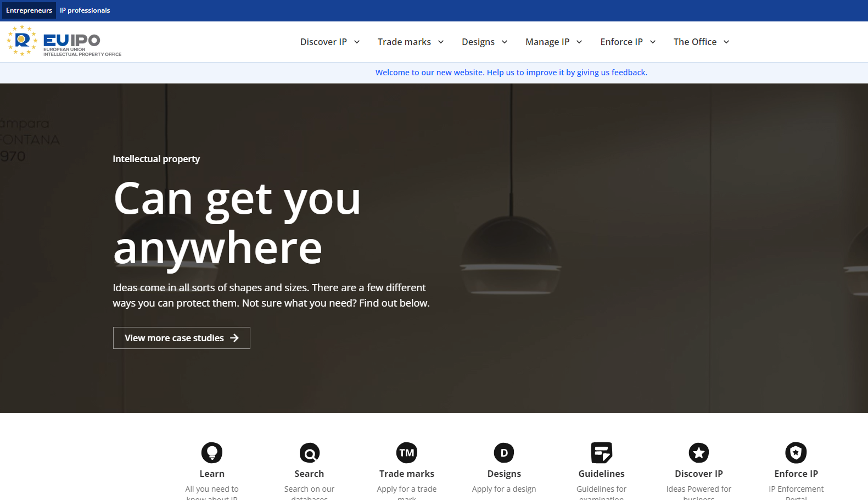Click the Guidelines heading link

(x=601, y=474)
